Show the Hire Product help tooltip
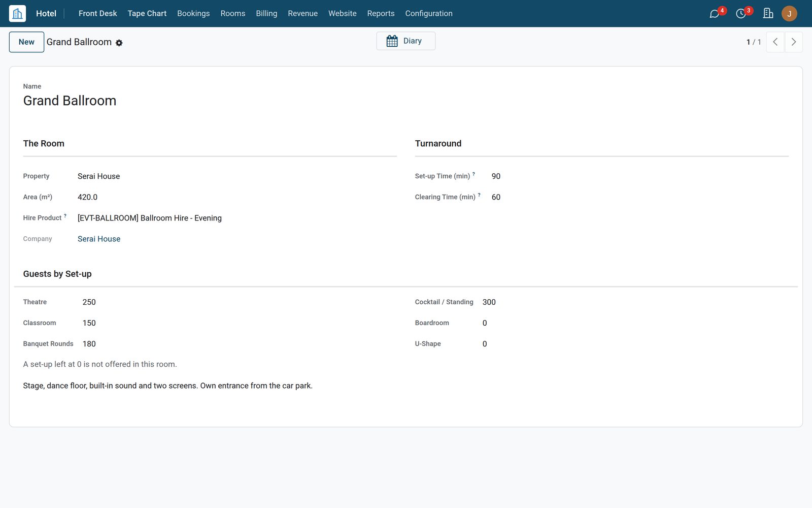812x508 pixels. point(65,216)
